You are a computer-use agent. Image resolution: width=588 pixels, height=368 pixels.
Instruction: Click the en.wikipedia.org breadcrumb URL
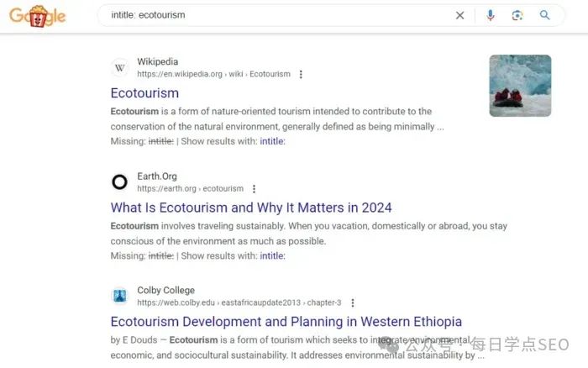click(213, 74)
